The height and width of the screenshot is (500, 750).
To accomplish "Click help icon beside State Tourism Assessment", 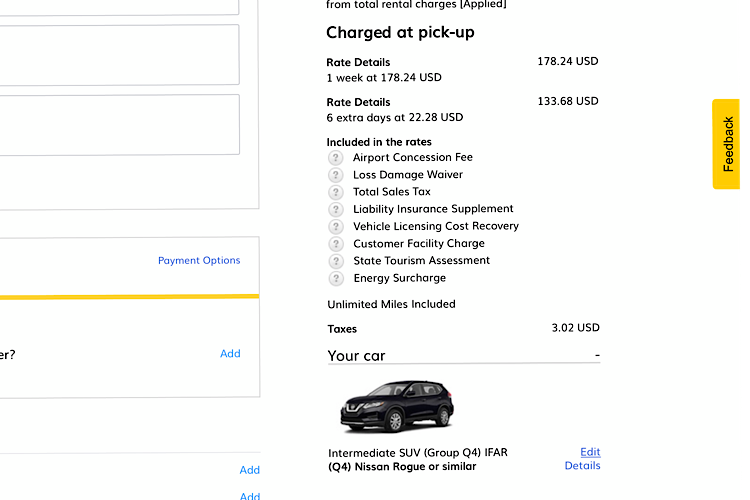I will tap(336, 261).
